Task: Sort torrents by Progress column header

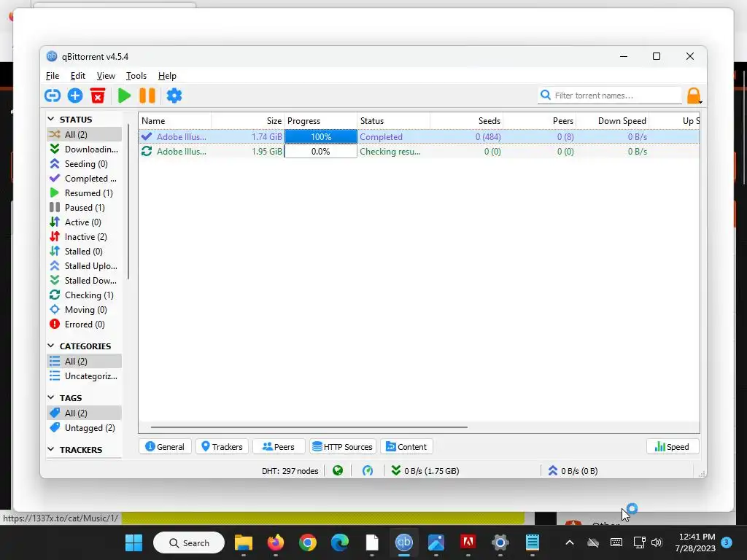Action: [321, 121]
